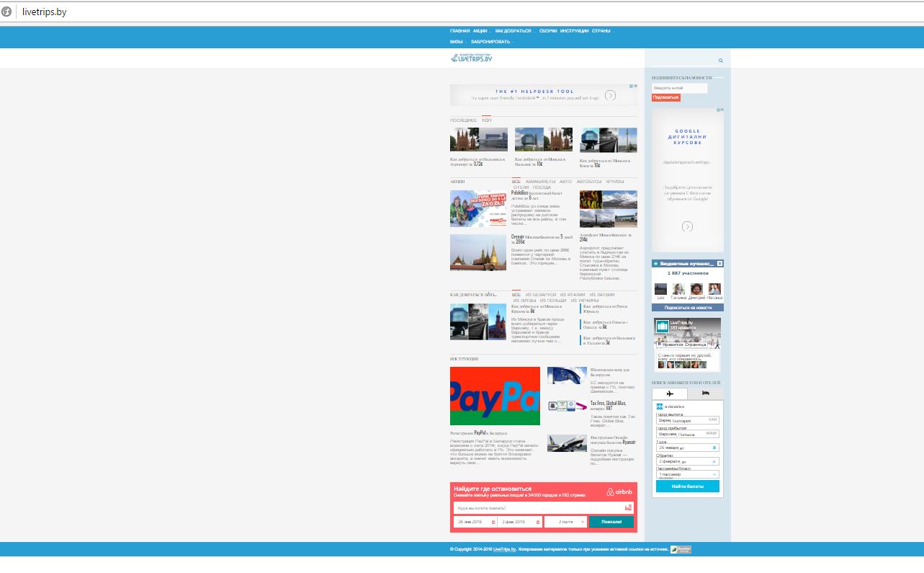Open ВИЗЫ menu in top navigation
924x573 pixels.
tap(457, 42)
